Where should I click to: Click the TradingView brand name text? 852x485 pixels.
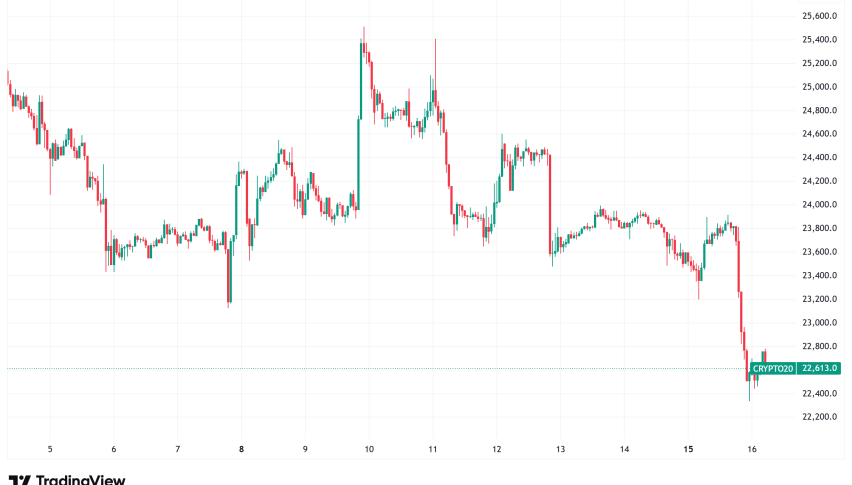pos(81,480)
